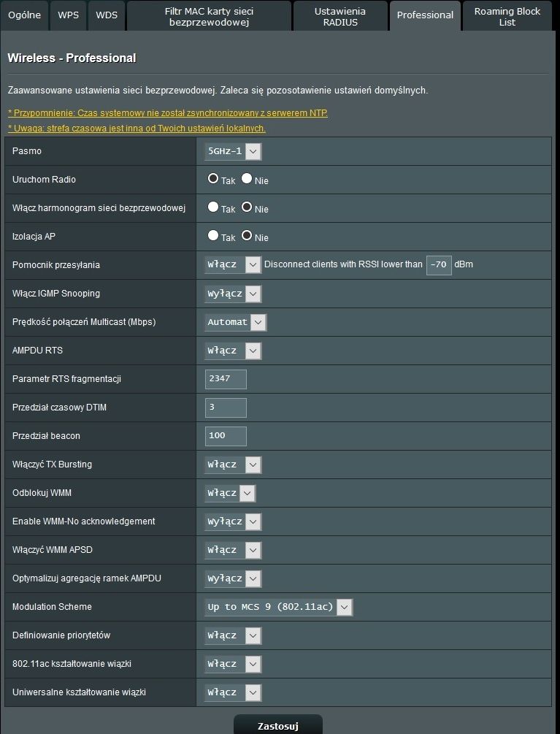This screenshot has height=734, width=560.
Task: Click the Pasmo row label
Action: coord(27,151)
